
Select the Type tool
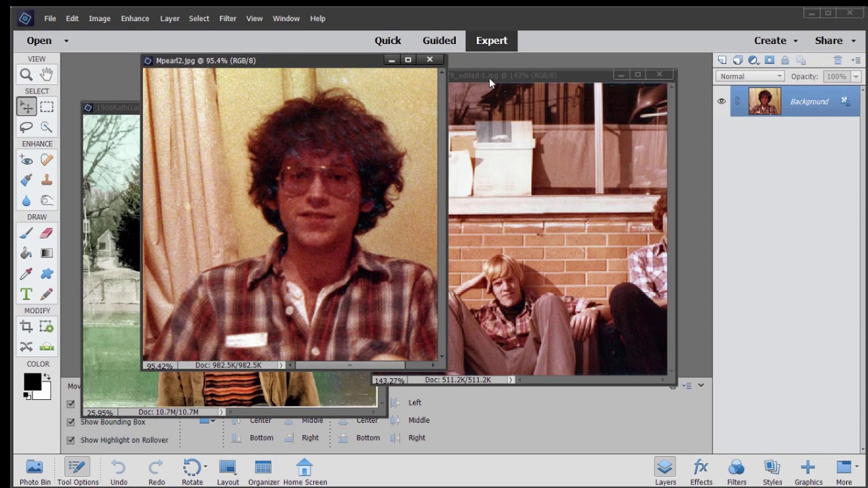coord(26,294)
